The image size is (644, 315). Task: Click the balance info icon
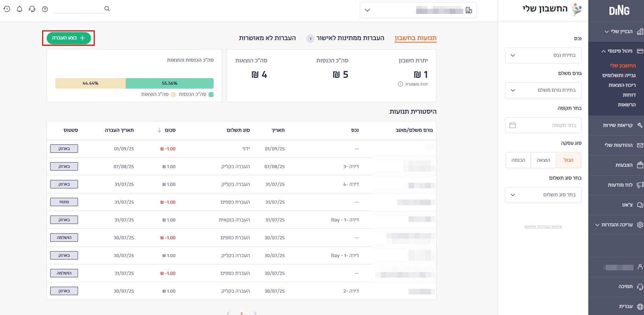(400, 84)
